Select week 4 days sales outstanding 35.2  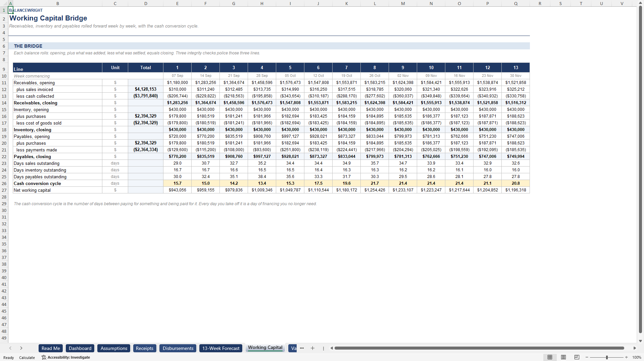(x=262, y=163)
